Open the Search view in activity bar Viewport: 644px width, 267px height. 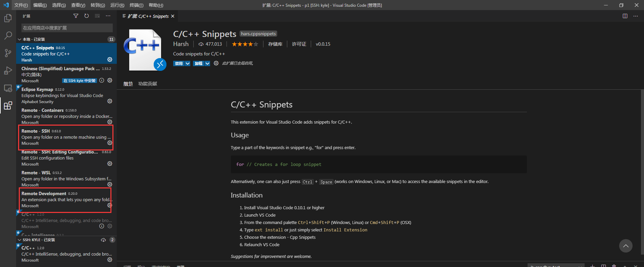[8, 36]
